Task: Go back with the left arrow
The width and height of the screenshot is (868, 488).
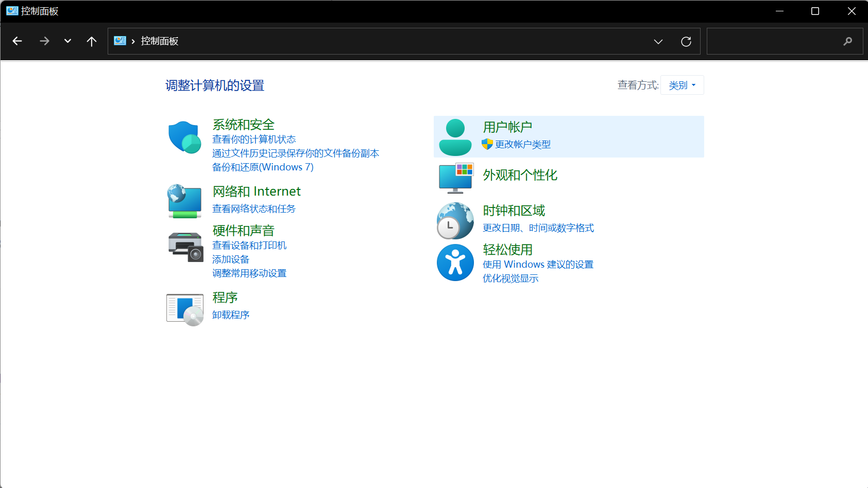Action: (x=17, y=41)
